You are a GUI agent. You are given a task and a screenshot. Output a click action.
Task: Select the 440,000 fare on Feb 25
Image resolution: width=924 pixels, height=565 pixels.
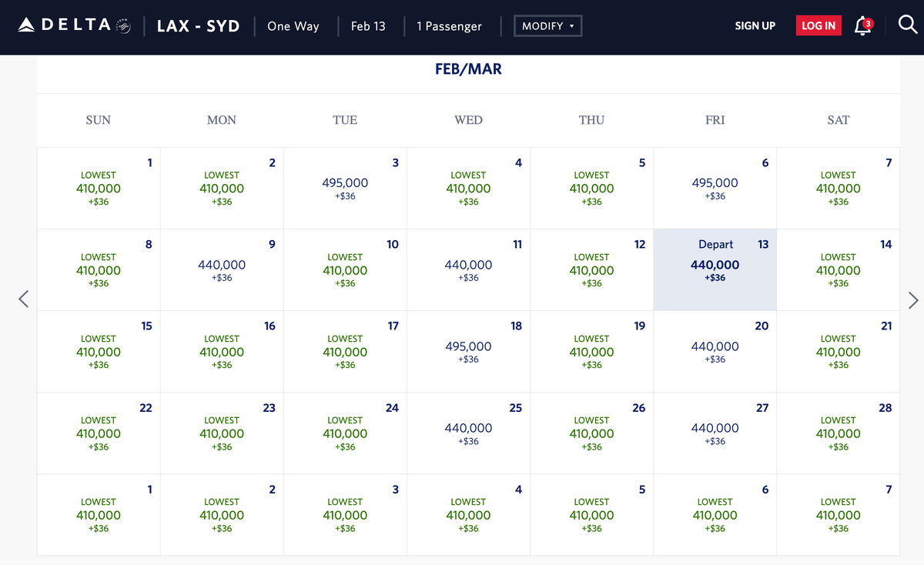click(468, 433)
